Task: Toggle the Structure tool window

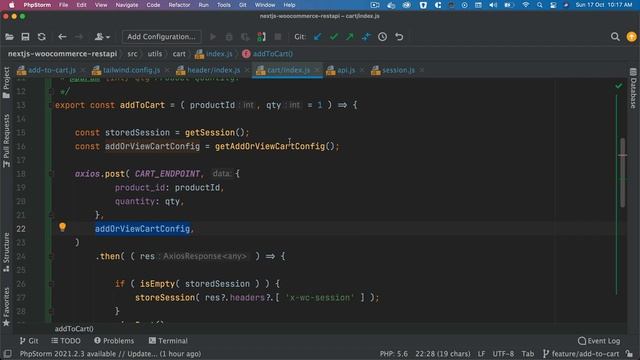Action: point(6,252)
